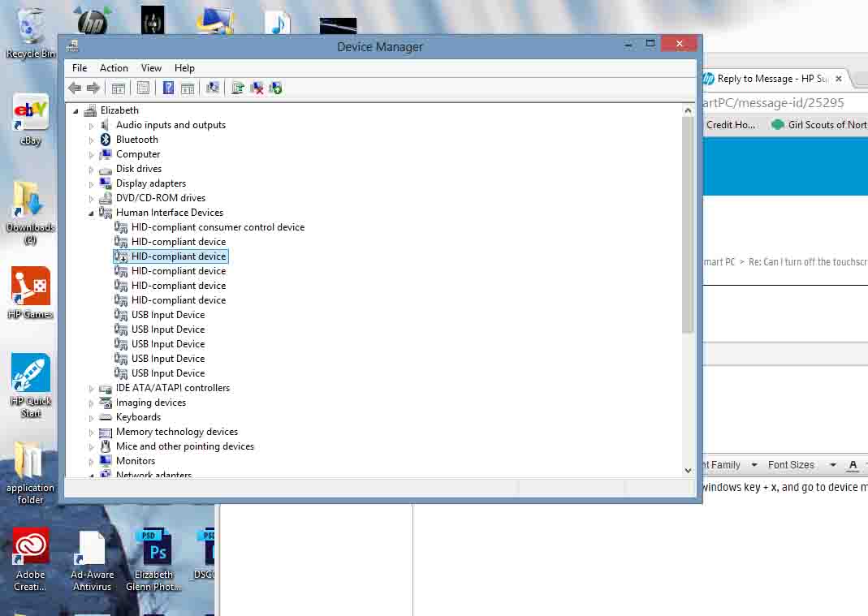Image resolution: width=868 pixels, height=616 pixels.
Task: Open the Action menu
Action: click(x=114, y=68)
